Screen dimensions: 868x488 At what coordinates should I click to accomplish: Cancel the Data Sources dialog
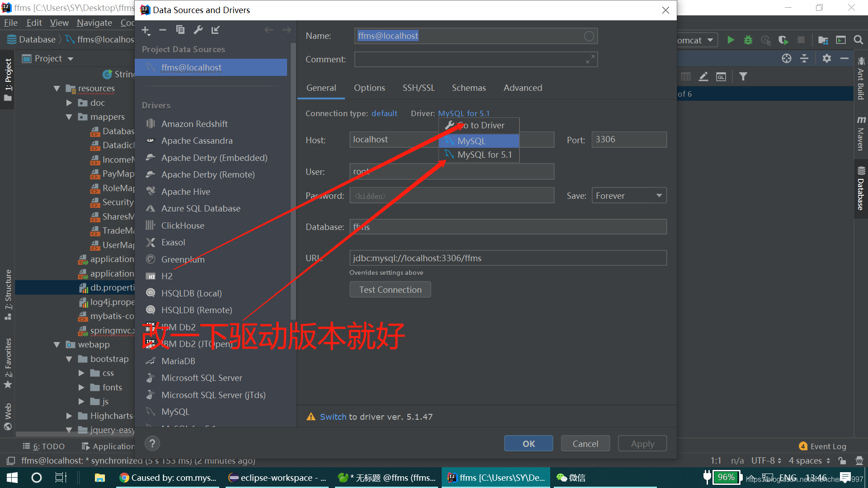point(585,444)
